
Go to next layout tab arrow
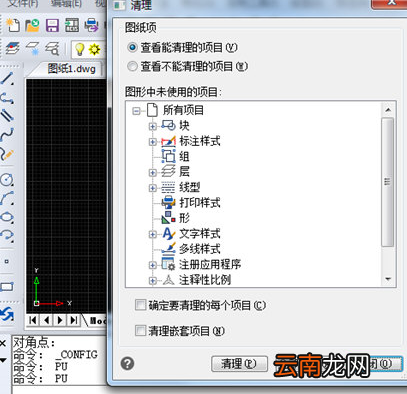[60, 320]
